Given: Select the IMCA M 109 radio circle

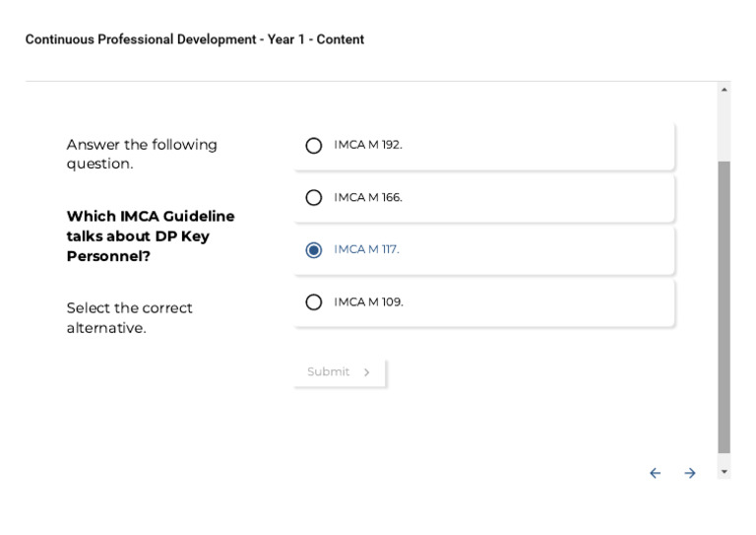Looking at the screenshot, I should [314, 302].
